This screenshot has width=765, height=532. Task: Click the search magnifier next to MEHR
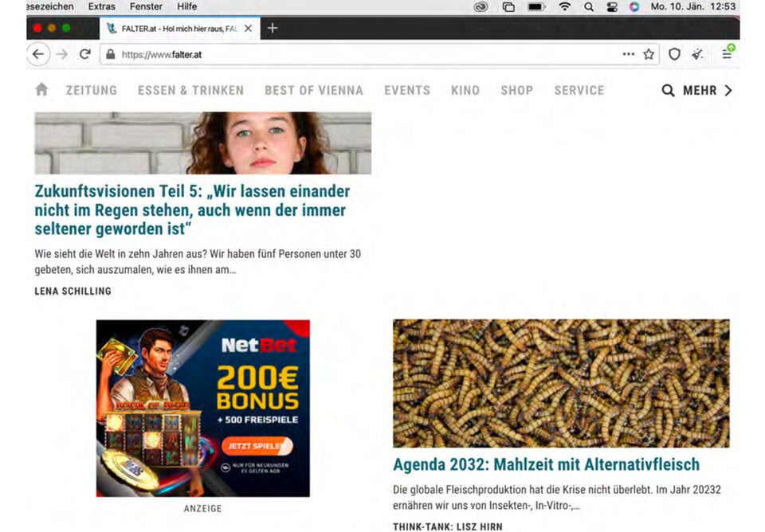(668, 91)
